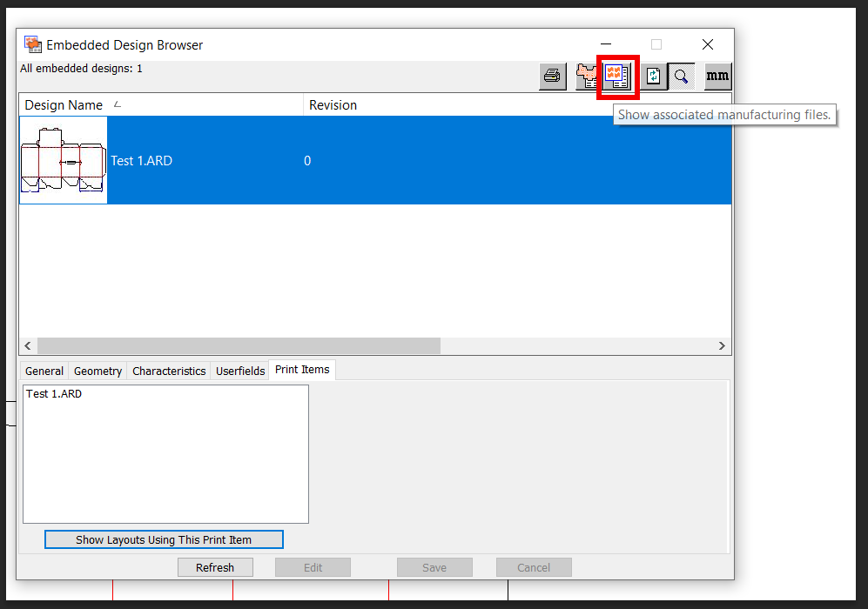Switch to the General tab

tap(44, 370)
